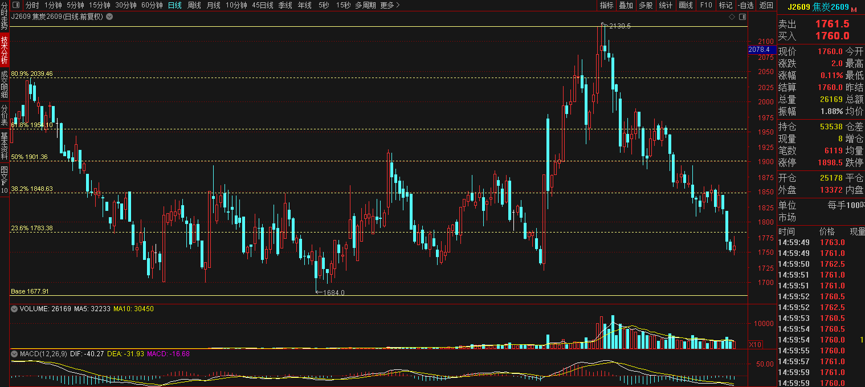Click the 1684.0 low price label on chart
Screen dimensions: 865x387
[x=334, y=292]
